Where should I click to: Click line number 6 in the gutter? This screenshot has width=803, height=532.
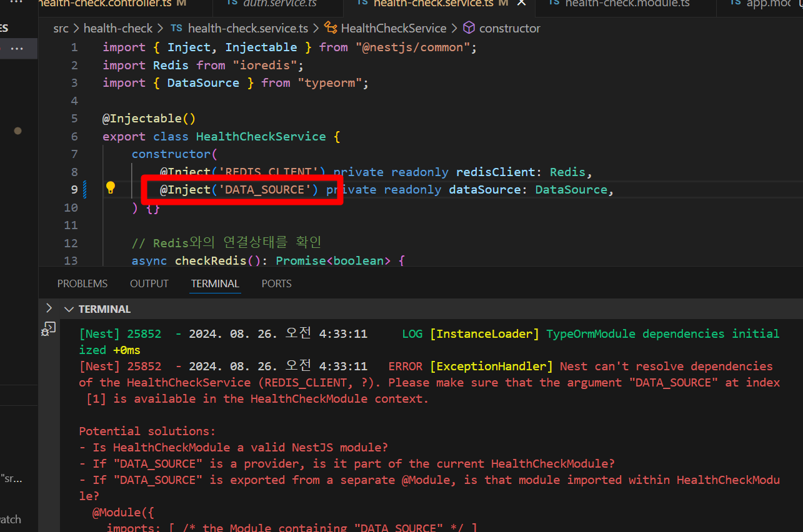pyautogui.click(x=74, y=137)
